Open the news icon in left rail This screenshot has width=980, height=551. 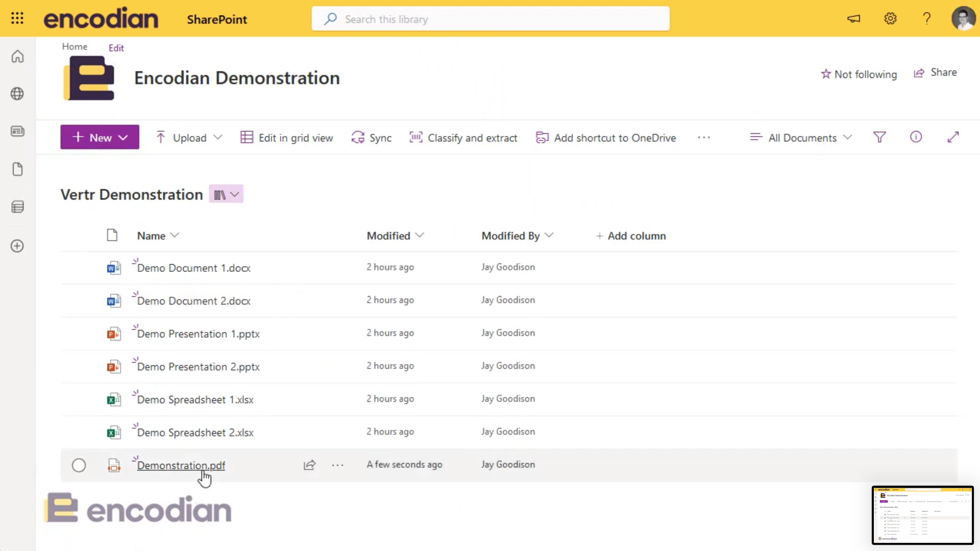click(17, 132)
